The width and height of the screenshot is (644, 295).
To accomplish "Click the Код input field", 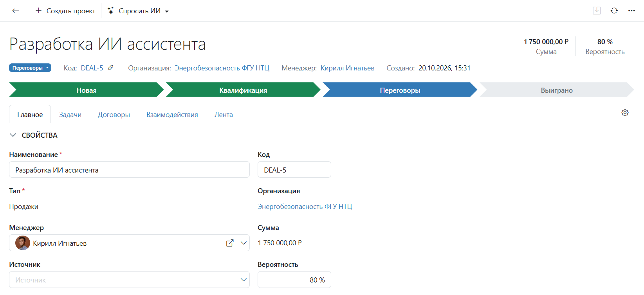I will click(294, 170).
